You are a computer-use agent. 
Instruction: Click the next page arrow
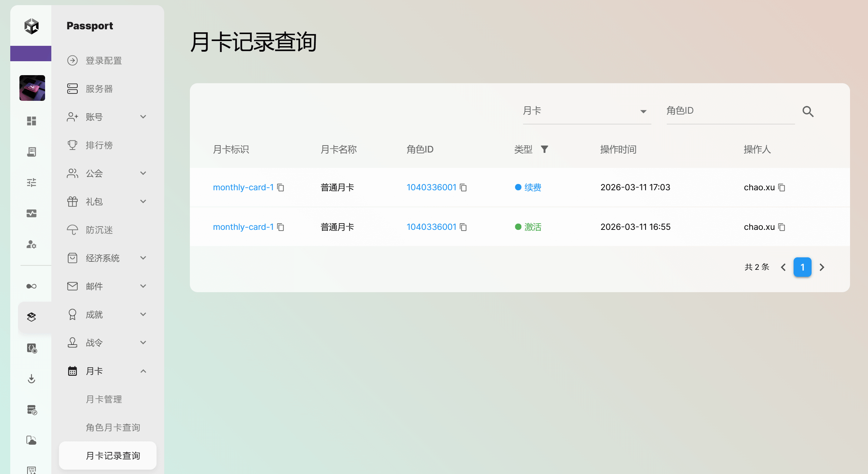click(x=822, y=267)
